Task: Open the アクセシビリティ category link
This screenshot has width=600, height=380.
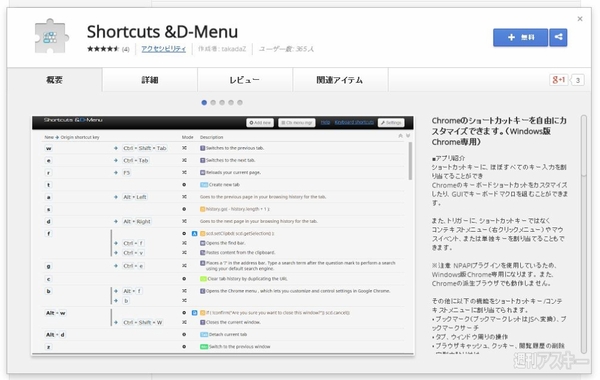Action: (x=163, y=49)
